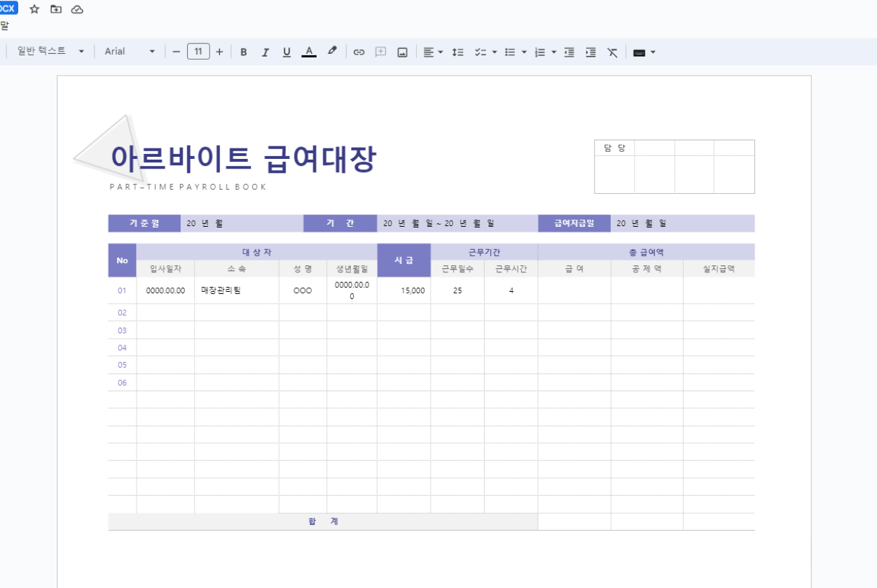Toggle underline formatting
Screen dimensions: 877x588
(286, 52)
